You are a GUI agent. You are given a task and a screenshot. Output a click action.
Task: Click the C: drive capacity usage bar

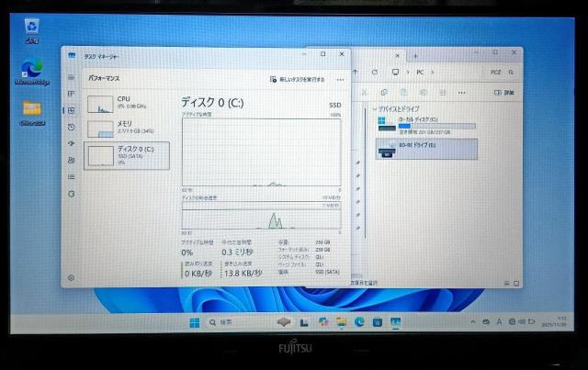click(x=437, y=127)
